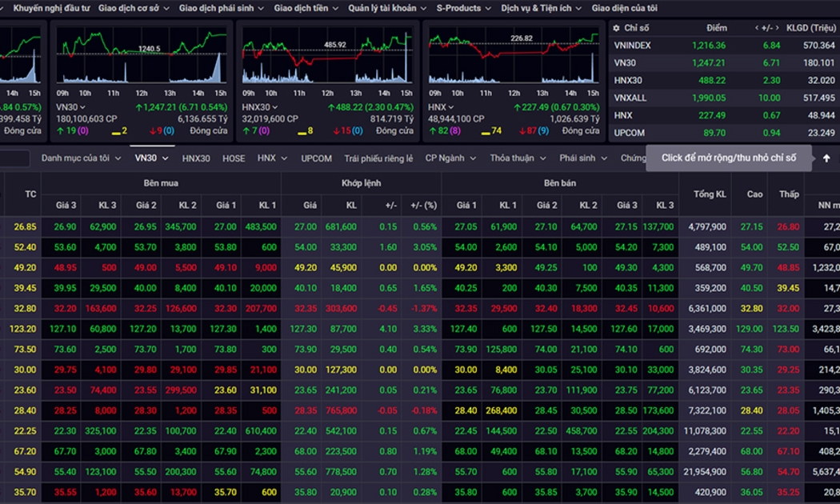Click the right arrow beside the index panel's "+/-" header
The image size is (840, 504).
[777, 28]
